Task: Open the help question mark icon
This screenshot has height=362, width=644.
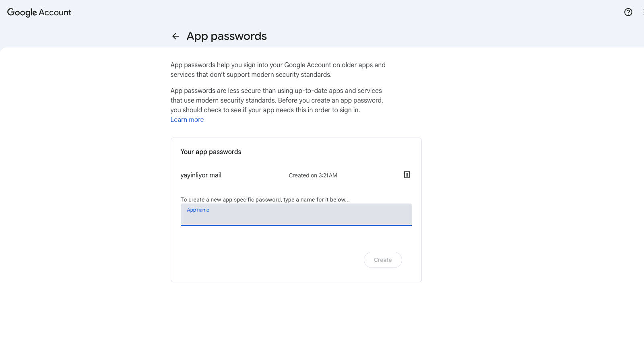Action: 628,12
